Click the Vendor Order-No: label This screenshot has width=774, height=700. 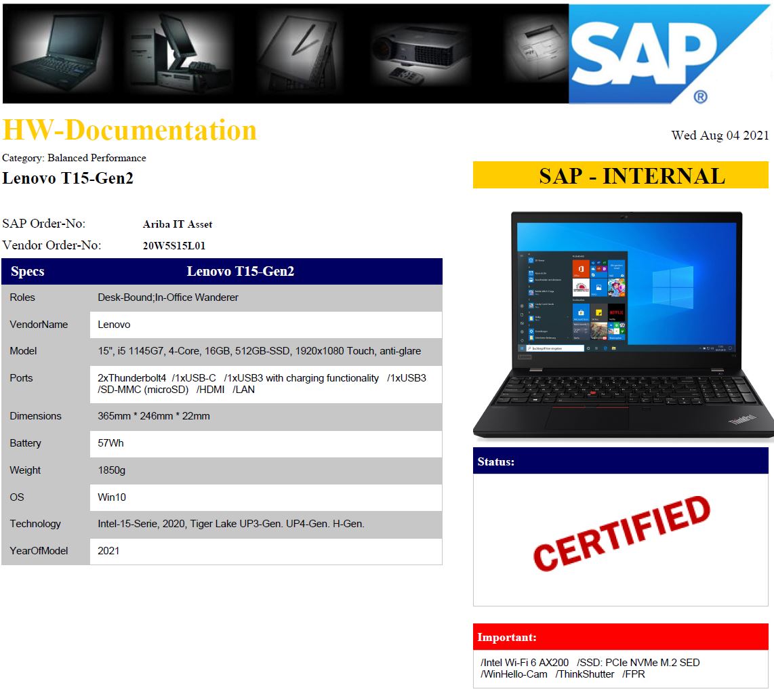pos(52,245)
